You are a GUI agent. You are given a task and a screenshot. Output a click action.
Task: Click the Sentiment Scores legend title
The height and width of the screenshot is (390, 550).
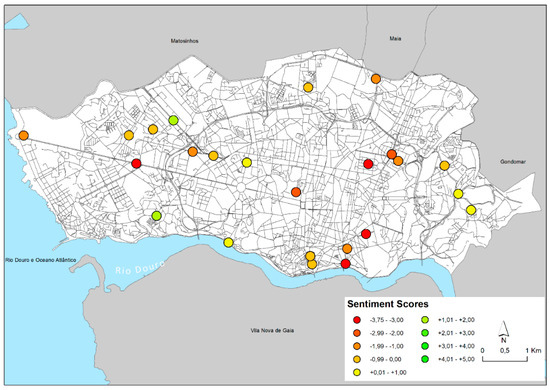388,304
